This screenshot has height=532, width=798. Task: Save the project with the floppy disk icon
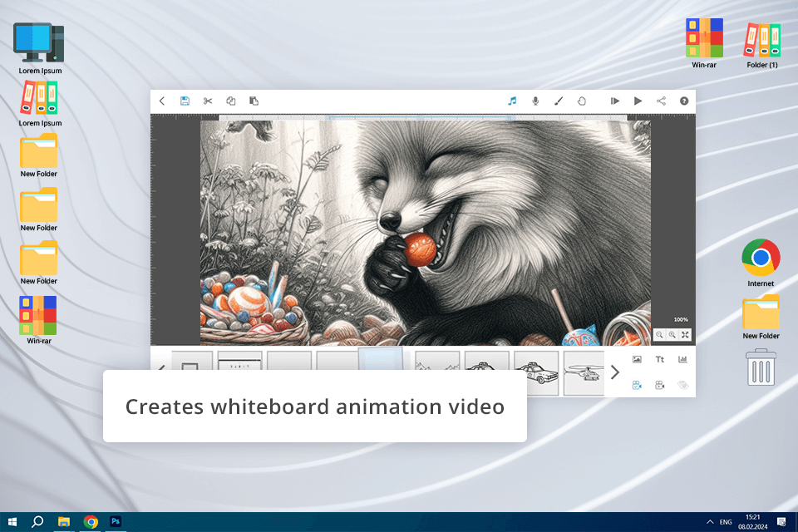coord(185,101)
